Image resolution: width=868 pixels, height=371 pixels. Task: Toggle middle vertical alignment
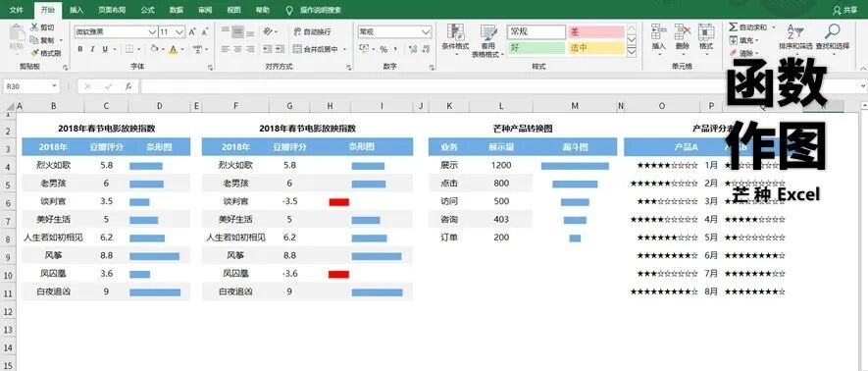pyautogui.click(x=238, y=31)
